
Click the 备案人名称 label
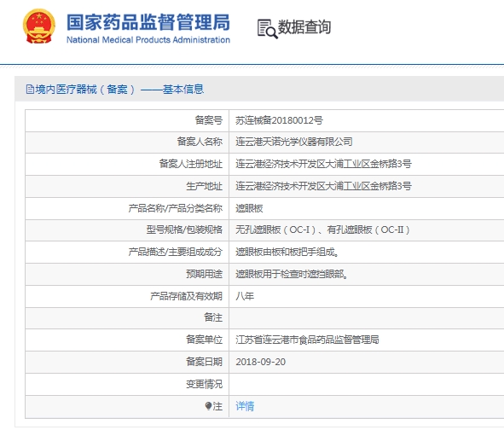click(200, 142)
